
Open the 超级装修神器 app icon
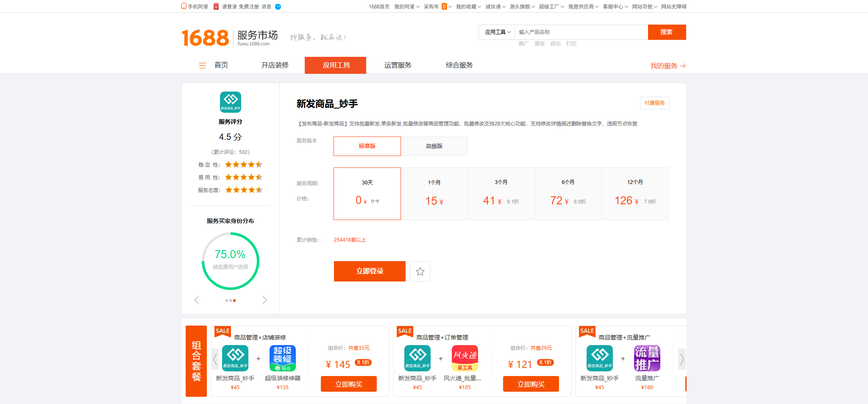pyautogui.click(x=283, y=358)
